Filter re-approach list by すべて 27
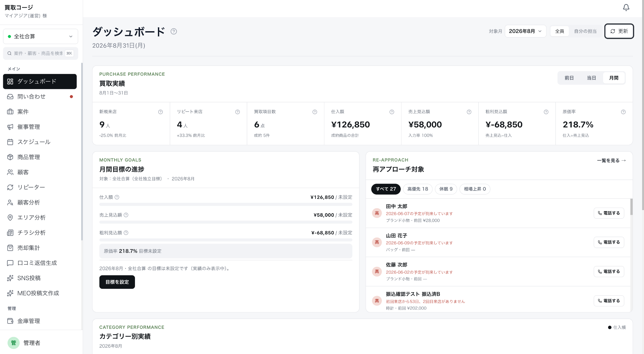This screenshot has height=354, width=644. click(386, 189)
